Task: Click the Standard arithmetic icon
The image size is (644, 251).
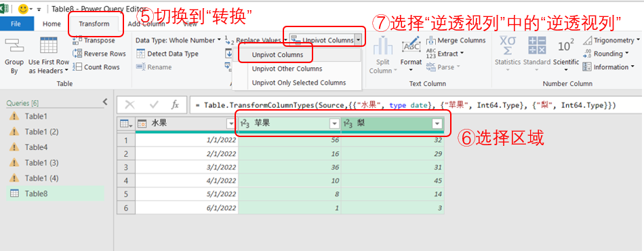Action: point(537,45)
